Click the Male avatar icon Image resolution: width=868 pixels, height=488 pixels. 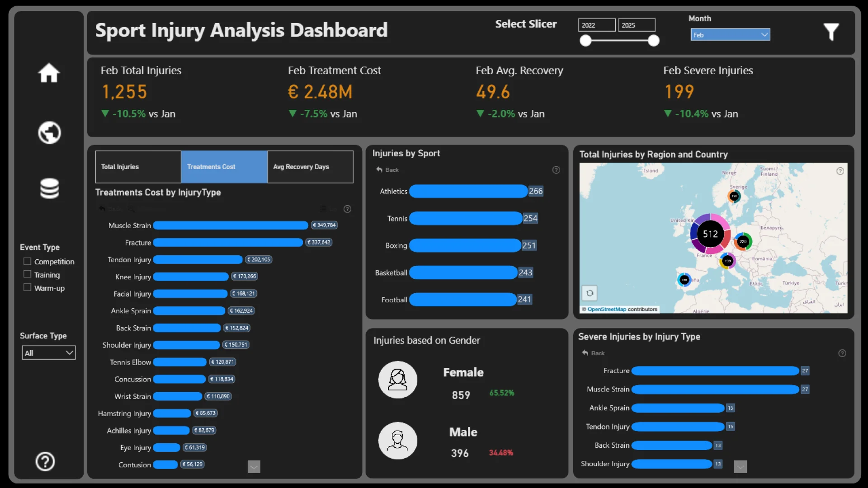pyautogui.click(x=397, y=441)
